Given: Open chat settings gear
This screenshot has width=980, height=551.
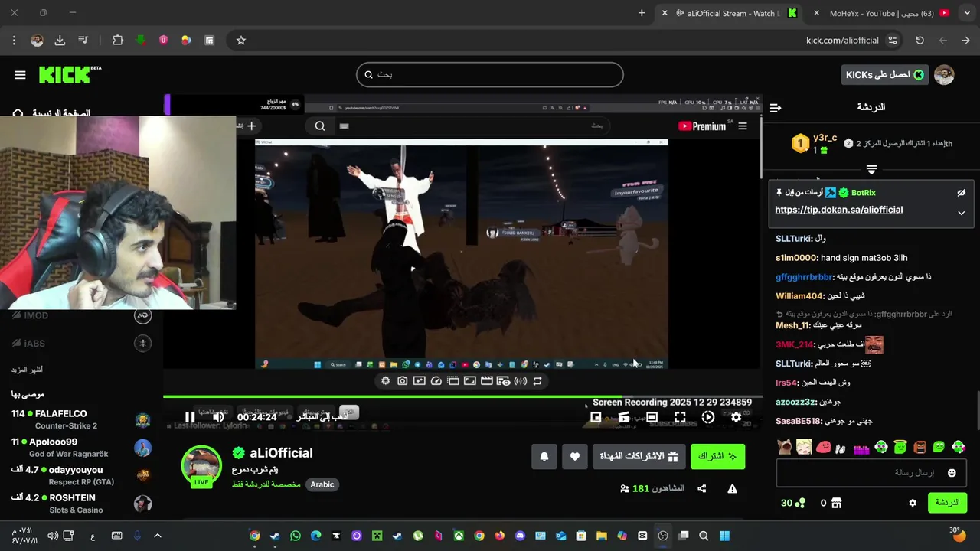Looking at the screenshot, I should pyautogui.click(x=912, y=503).
